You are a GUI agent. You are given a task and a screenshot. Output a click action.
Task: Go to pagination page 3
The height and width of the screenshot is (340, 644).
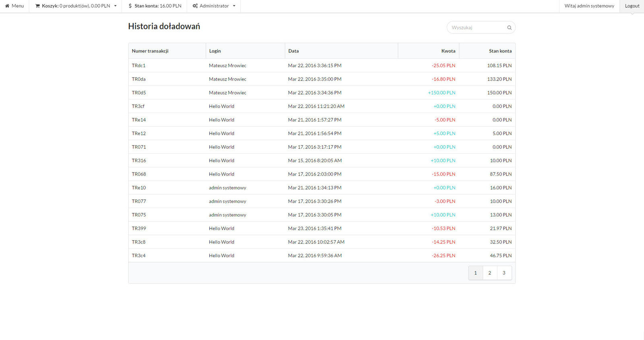pos(504,273)
